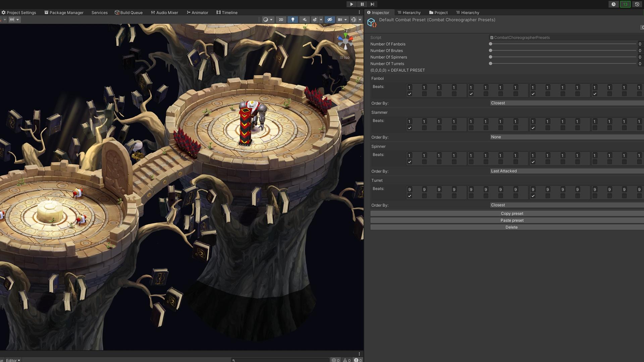Viewport: 644px width, 362px height.
Task: Toggle scene lighting bulb icon
Action: click(x=293, y=20)
